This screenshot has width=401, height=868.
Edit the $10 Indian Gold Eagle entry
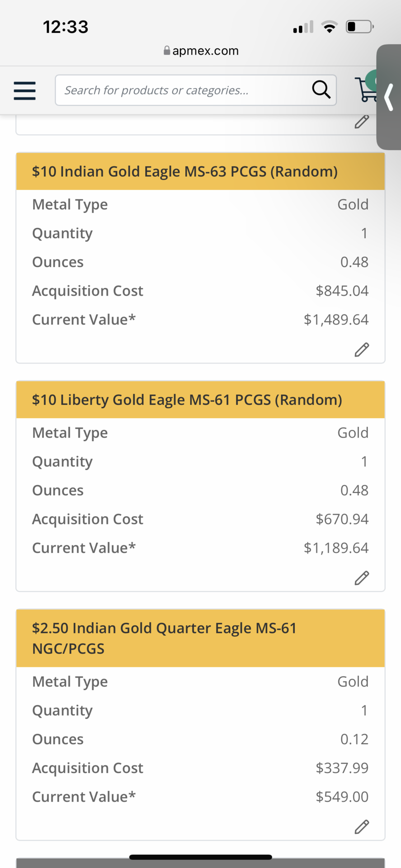pyautogui.click(x=362, y=349)
